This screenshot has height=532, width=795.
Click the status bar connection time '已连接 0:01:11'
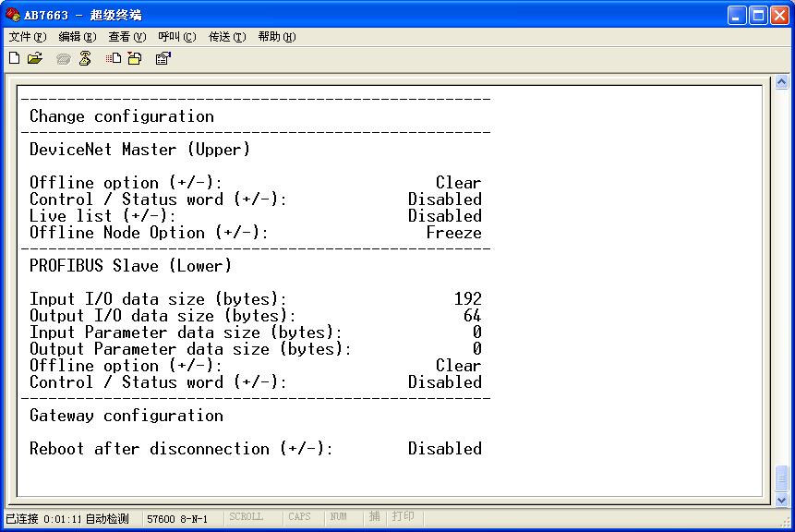coord(43,519)
